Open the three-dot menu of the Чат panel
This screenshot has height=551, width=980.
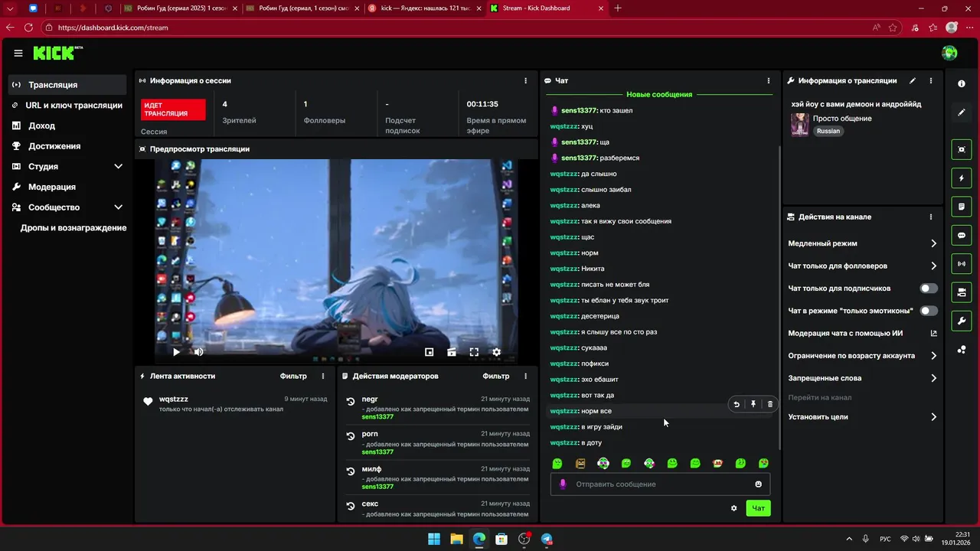pos(769,80)
